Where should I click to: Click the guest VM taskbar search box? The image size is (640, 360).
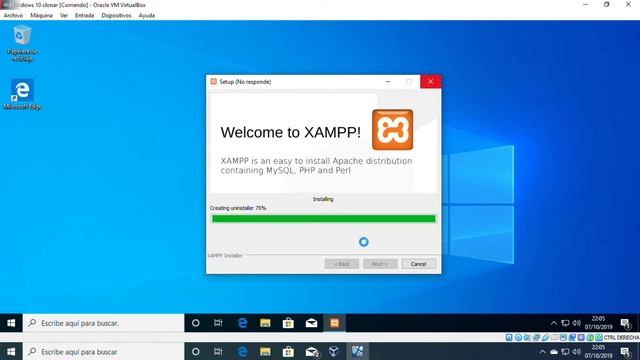pos(104,323)
